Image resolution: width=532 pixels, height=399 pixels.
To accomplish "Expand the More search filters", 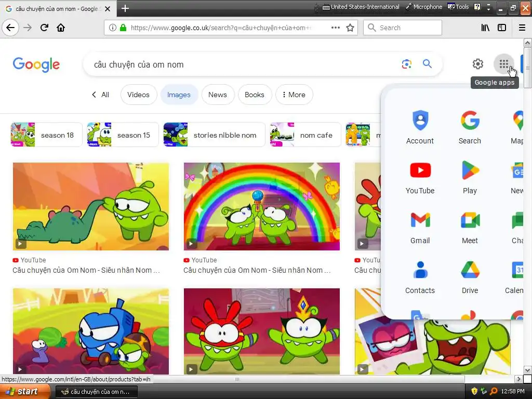I will click(294, 95).
